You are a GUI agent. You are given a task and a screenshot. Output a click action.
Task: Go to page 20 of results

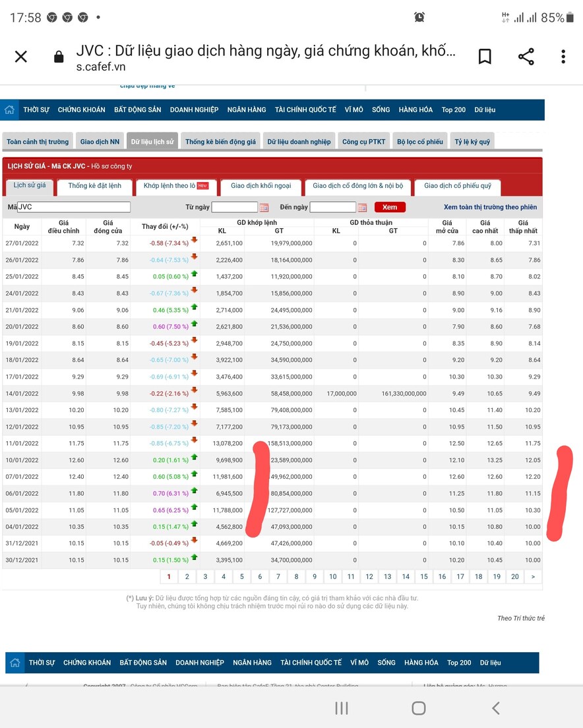tap(515, 576)
